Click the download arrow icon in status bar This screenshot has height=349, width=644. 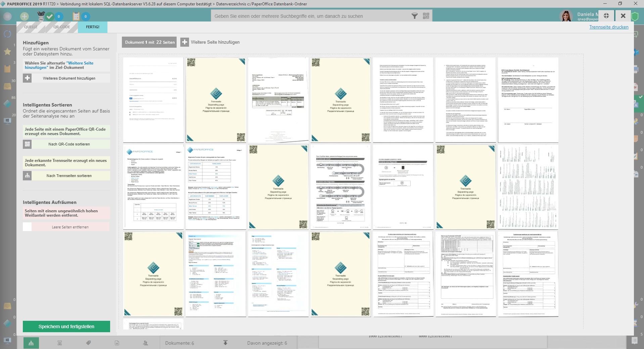(225, 343)
